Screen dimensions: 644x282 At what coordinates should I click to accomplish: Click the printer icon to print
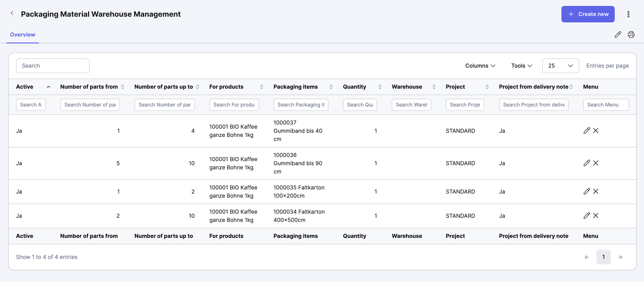(x=631, y=35)
